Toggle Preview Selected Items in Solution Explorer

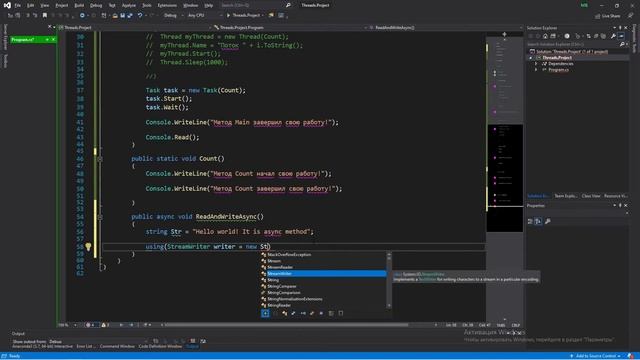[621, 36]
